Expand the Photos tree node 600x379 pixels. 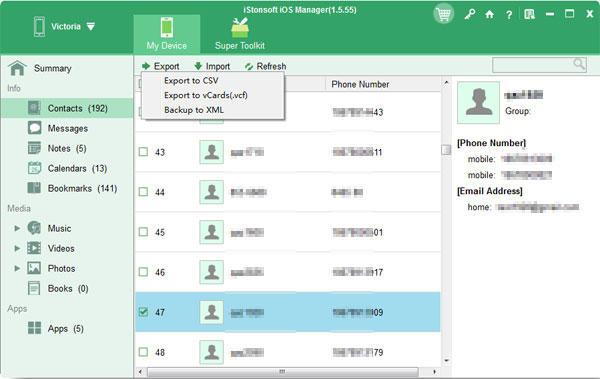click(x=17, y=268)
